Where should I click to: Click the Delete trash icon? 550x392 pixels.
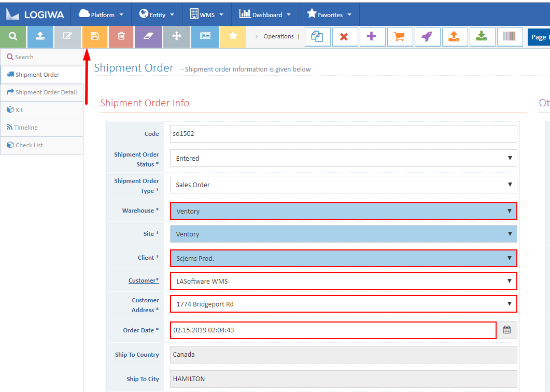coord(122,37)
